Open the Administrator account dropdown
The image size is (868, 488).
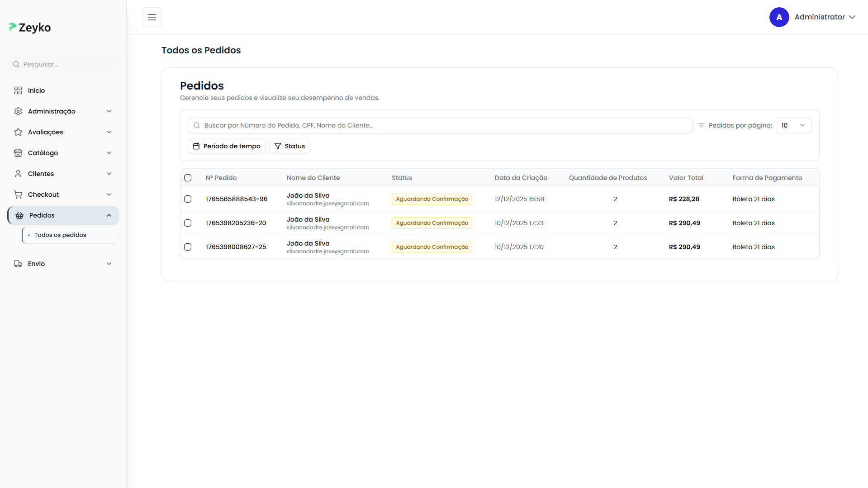tap(825, 17)
